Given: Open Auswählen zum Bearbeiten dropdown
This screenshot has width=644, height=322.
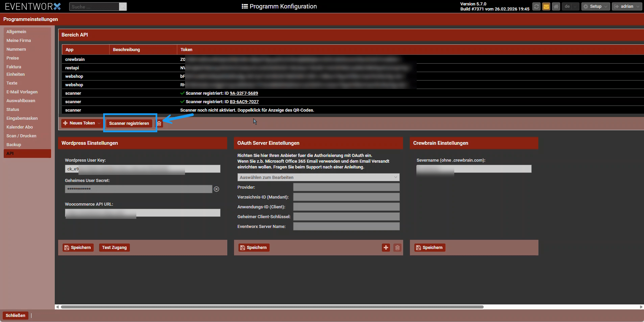Looking at the screenshot, I should click(318, 177).
